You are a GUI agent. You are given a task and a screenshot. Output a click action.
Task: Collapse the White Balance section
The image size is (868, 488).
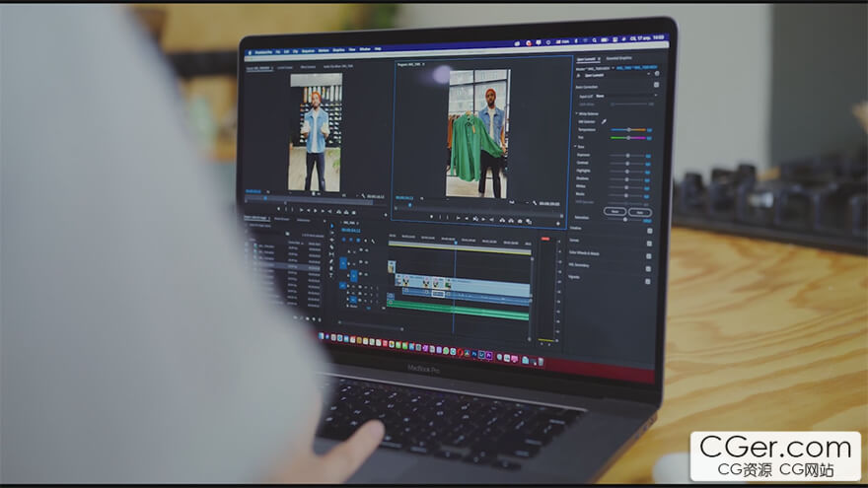(576, 113)
